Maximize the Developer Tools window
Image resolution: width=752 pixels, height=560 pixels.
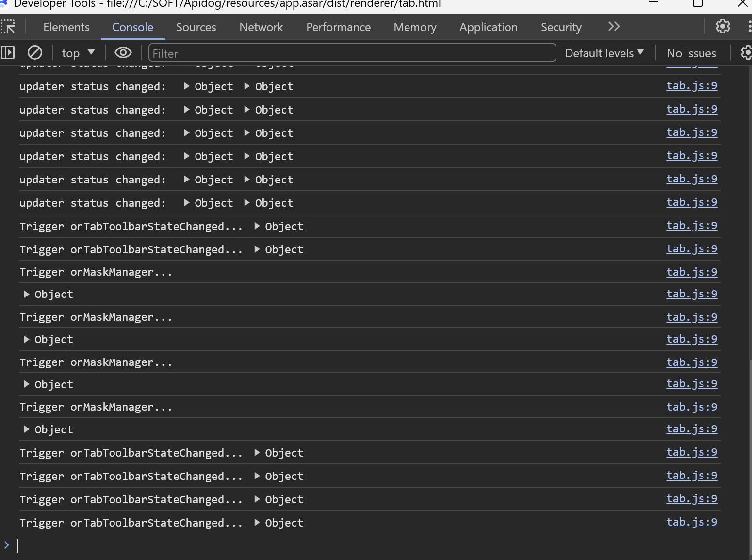pyautogui.click(x=697, y=3)
